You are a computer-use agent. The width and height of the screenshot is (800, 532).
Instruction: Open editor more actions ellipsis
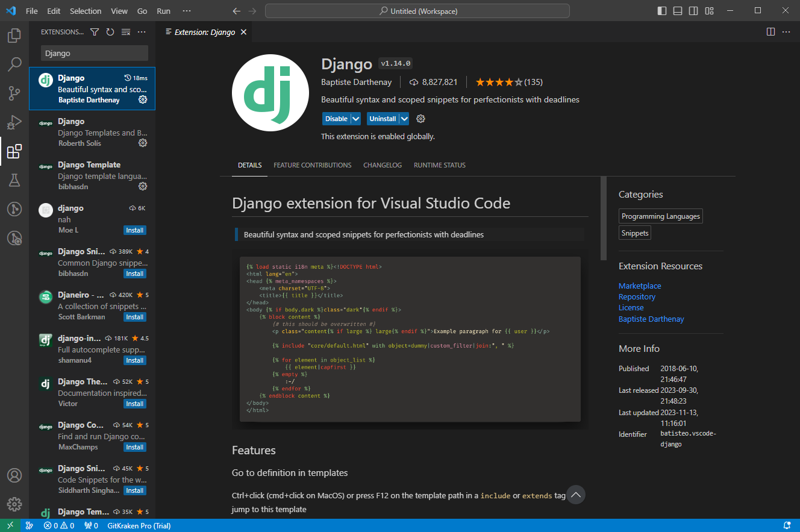pos(786,32)
